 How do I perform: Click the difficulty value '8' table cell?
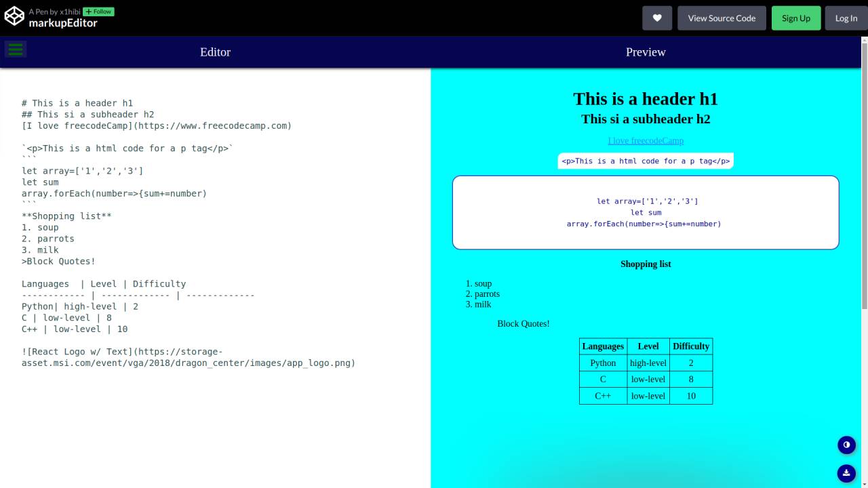coord(691,380)
